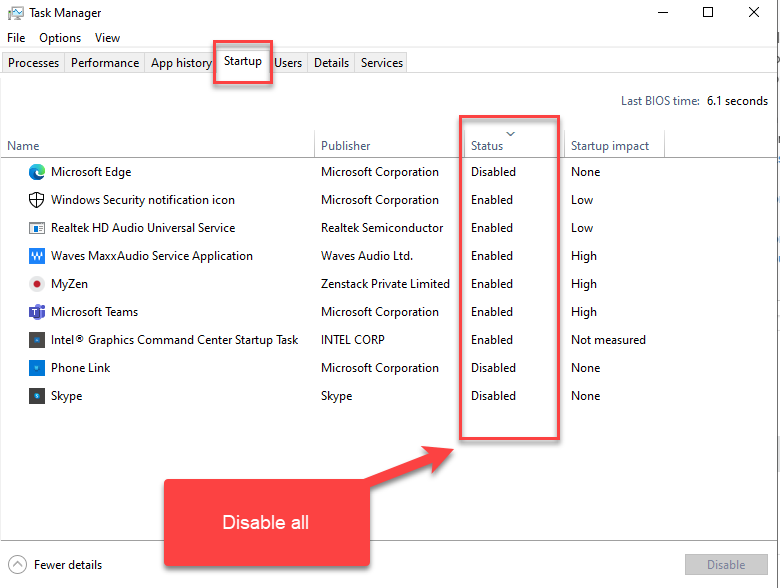Click Waves Audio Ltd. publisher cell
Image resolution: width=780 pixels, height=588 pixels.
point(367,256)
